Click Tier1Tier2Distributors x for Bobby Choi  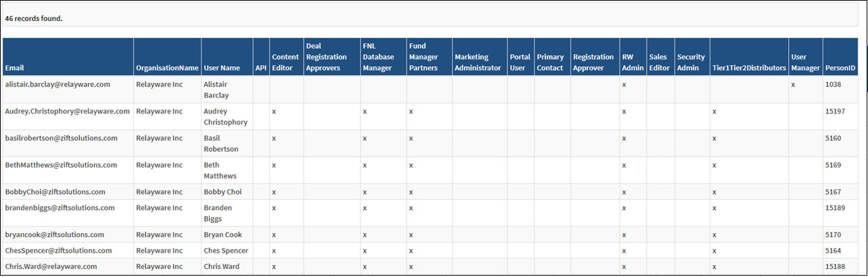tap(714, 193)
